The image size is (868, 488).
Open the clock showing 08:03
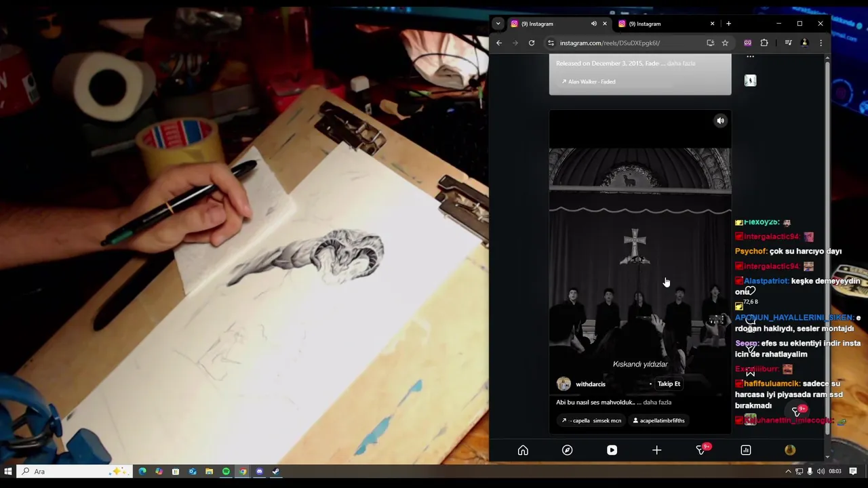tap(835, 471)
